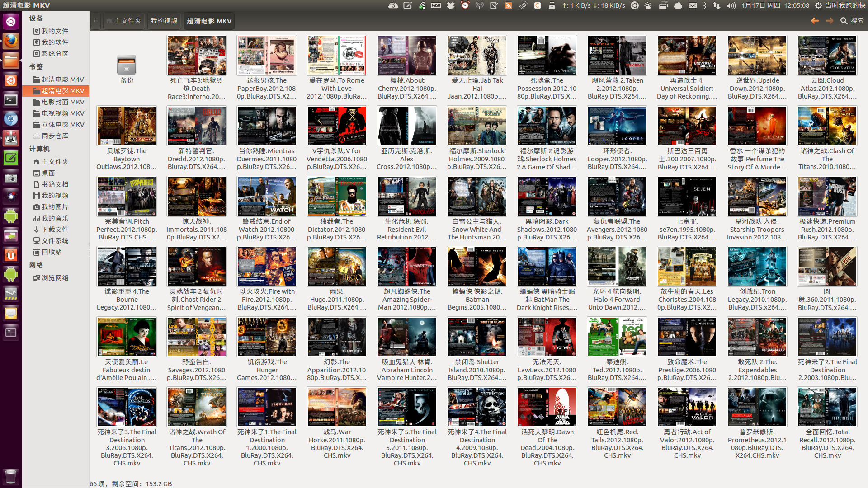Open the 电视视频 MKV bookmark
Screen dimensions: 868x488
[59, 113]
